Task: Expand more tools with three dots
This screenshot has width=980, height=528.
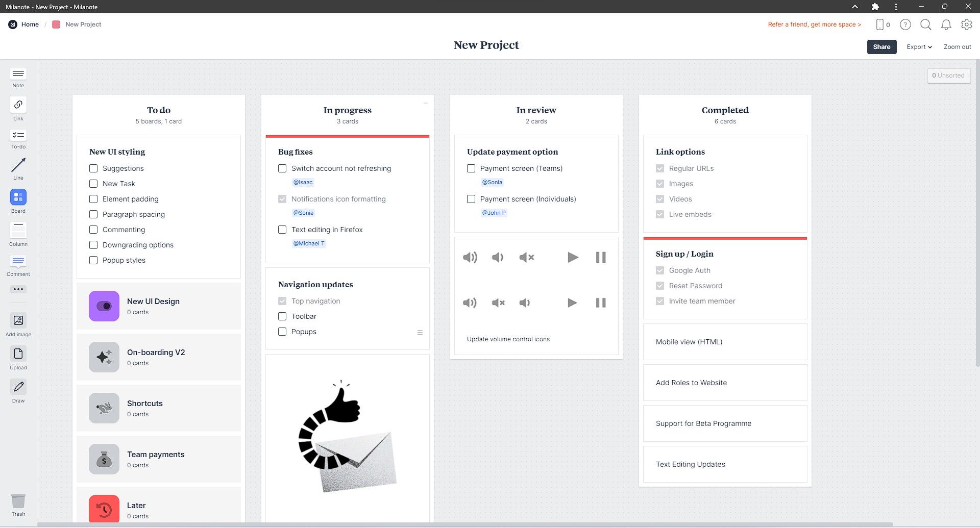Action: 18,289
